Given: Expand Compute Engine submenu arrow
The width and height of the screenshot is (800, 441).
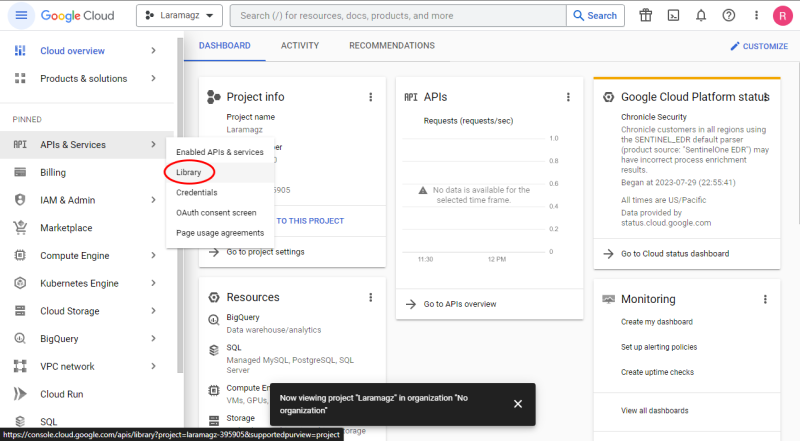Looking at the screenshot, I should click(x=154, y=255).
